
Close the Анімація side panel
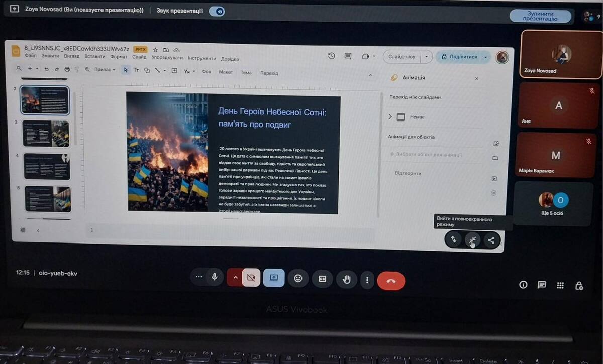[477, 78]
